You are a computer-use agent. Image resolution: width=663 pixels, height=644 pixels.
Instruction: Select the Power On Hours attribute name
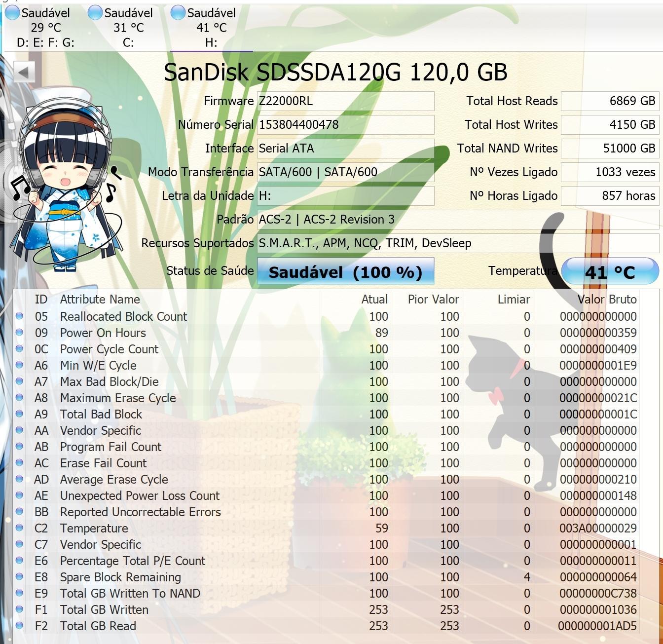click(x=103, y=333)
